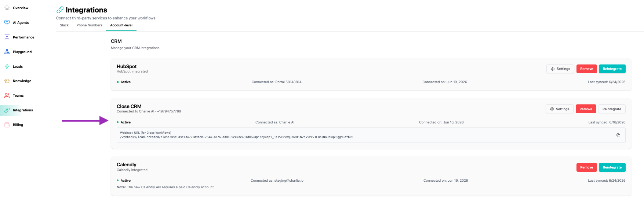Select the Account-level tab

coord(121,25)
